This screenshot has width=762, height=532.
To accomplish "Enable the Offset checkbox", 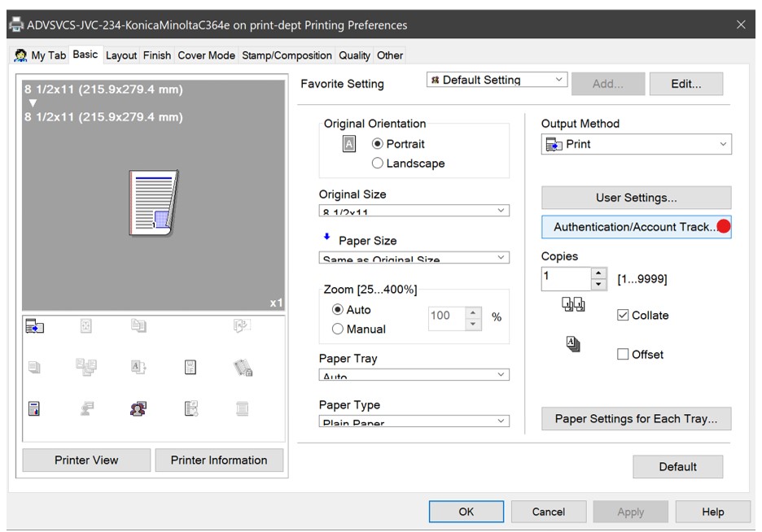I will pos(624,355).
